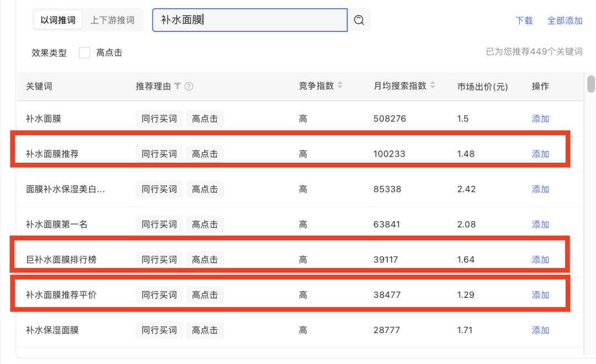Select keyword text 面膜补水保湿美白…

click(65, 189)
